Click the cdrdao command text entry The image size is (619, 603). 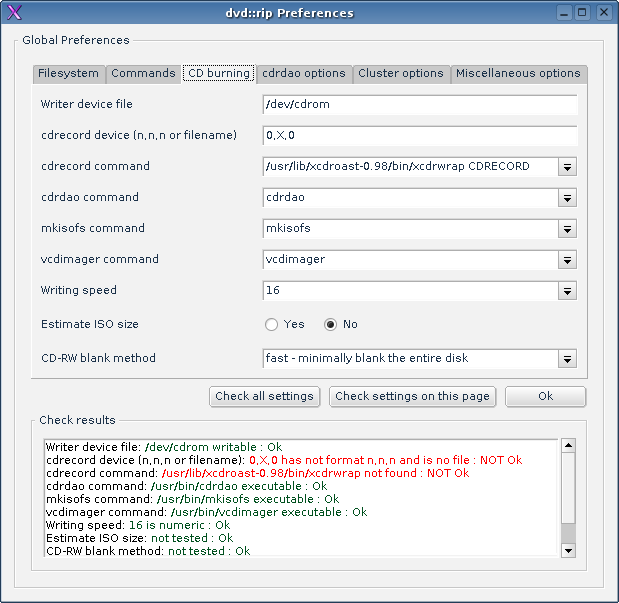(x=410, y=197)
